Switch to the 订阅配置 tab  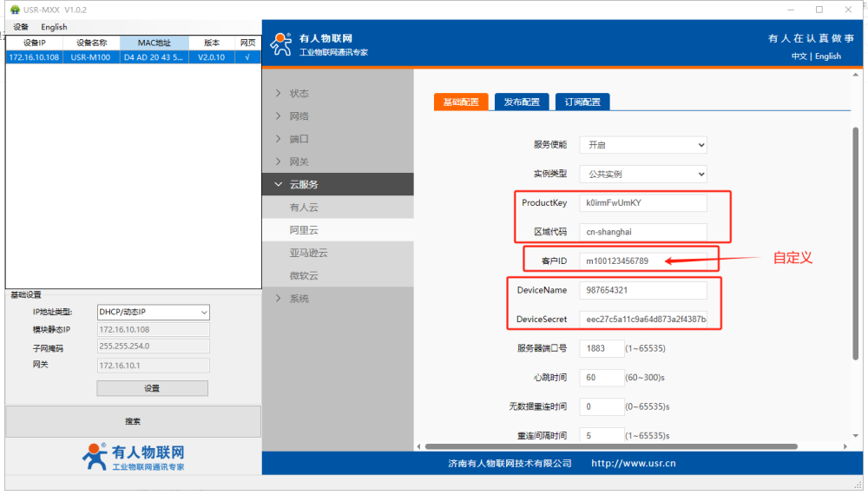(x=582, y=102)
